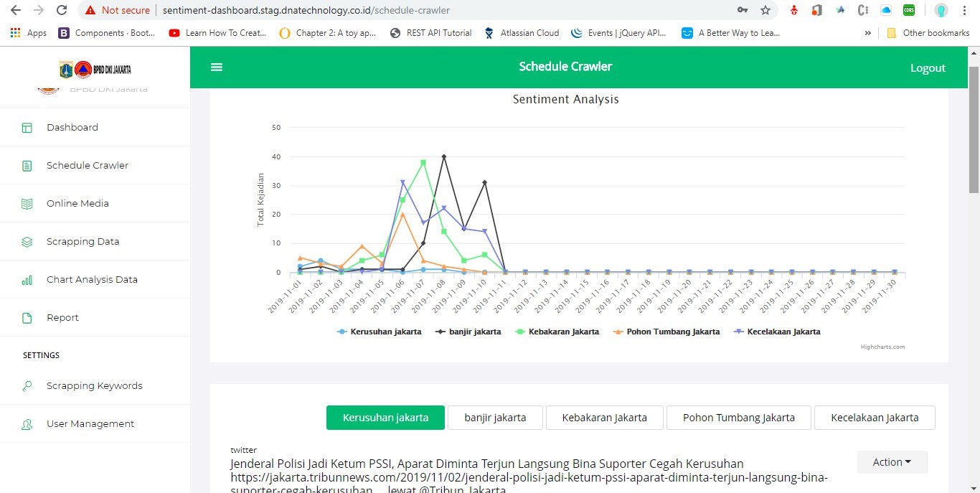980x493 pixels.
Task: Click the Report document icon
Action: (27, 317)
